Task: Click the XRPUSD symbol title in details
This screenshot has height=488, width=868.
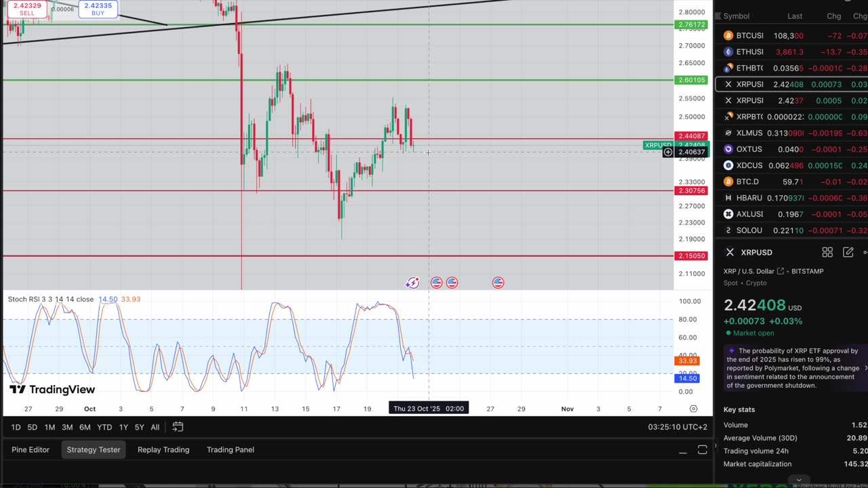Action: (x=756, y=252)
